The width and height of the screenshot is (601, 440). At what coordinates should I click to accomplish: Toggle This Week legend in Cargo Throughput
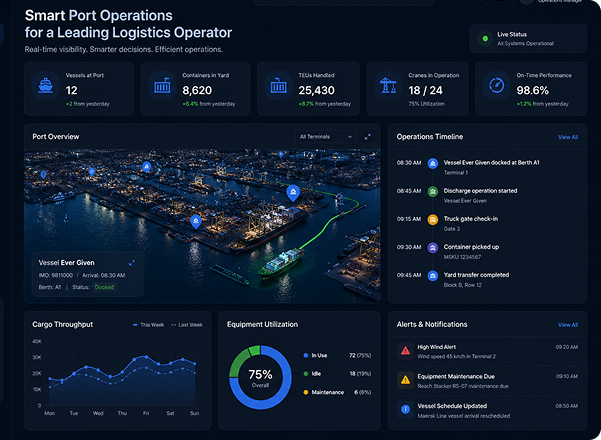click(148, 325)
